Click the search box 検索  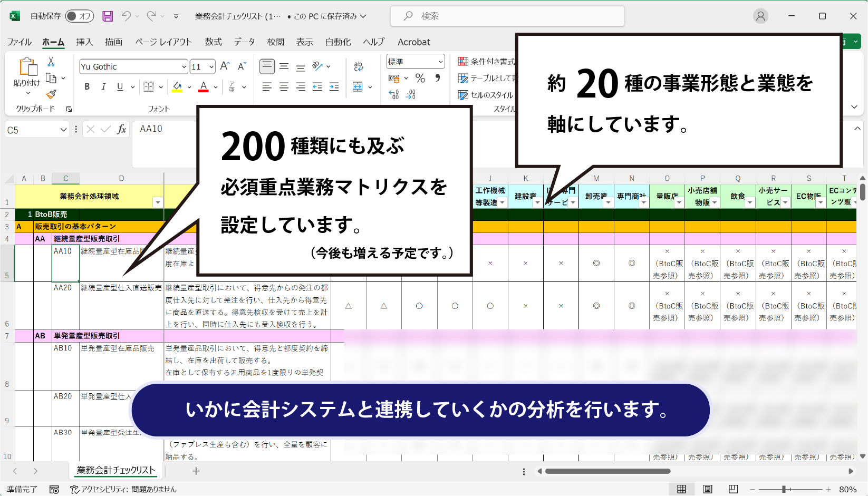pyautogui.click(x=507, y=16)
